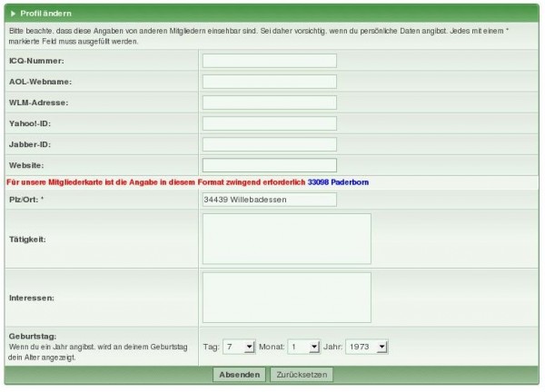Focus the Interessen text area
545x392 pixels.
(286, 297)
